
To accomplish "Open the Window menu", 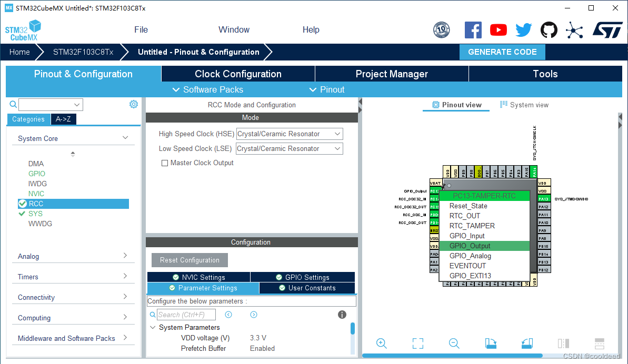I will pyautogui.click(x=234, y=29).
